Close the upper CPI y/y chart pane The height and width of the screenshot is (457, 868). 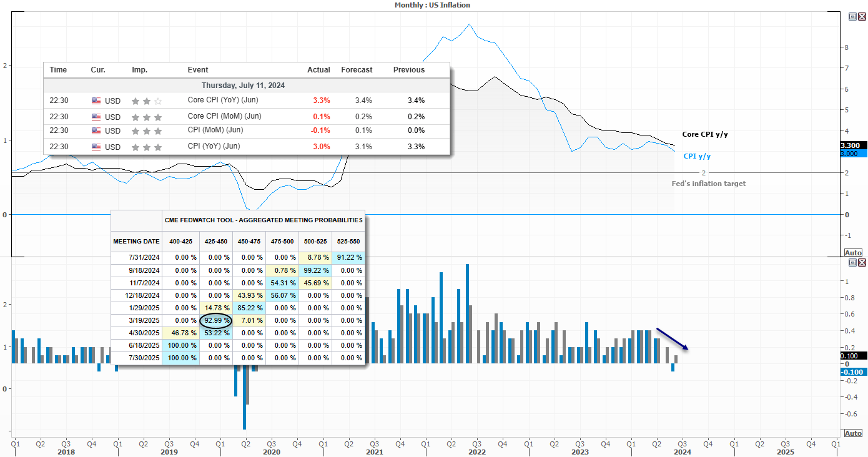click(x=862, y=17)
